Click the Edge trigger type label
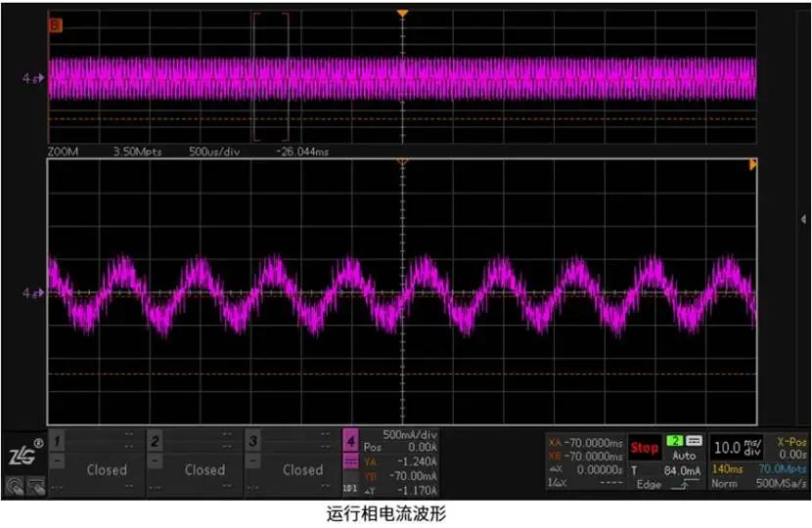The height and width of the screenshot is (528, 812). pos(649,485)
